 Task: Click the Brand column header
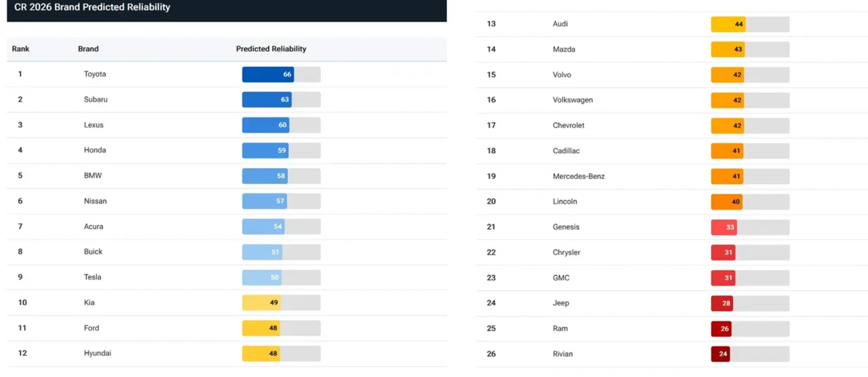[x=88, y=49]
